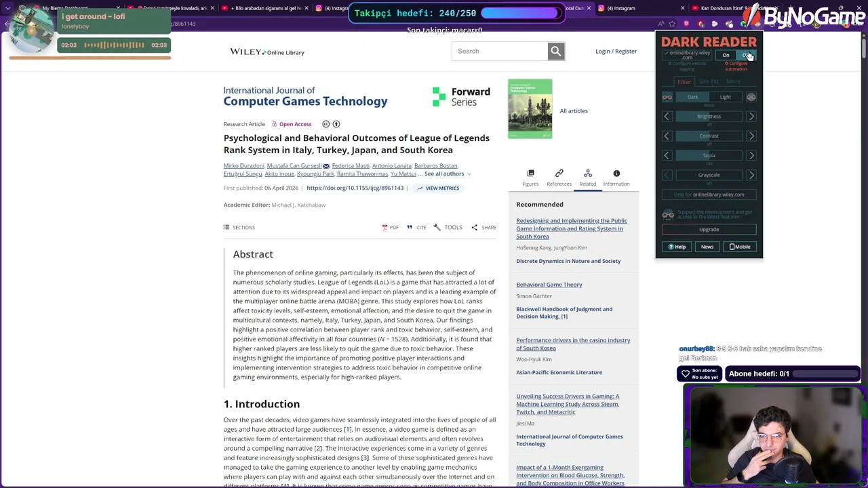Image resolution: width=868 pixels, height=488 pixels.
Task: Decrease Contrast with left arrow
Action: click(x=667, y=136)
